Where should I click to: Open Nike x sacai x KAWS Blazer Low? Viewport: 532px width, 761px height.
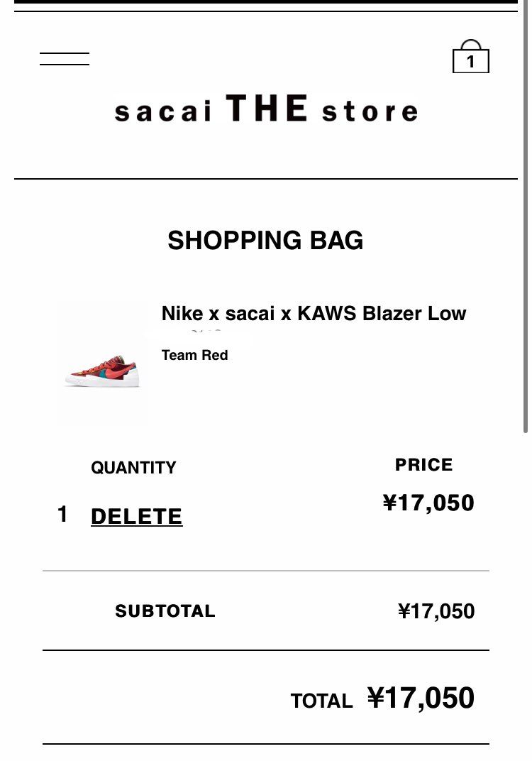[314, 314]
